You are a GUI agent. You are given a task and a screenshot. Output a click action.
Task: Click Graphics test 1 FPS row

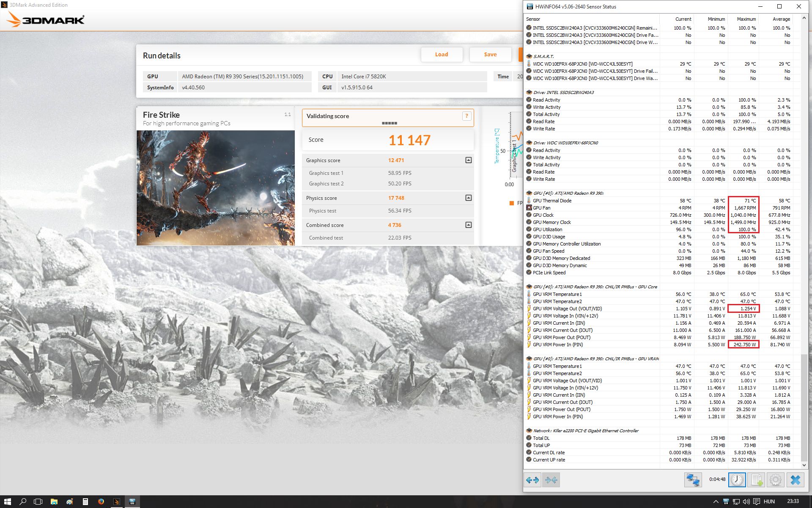388,173
